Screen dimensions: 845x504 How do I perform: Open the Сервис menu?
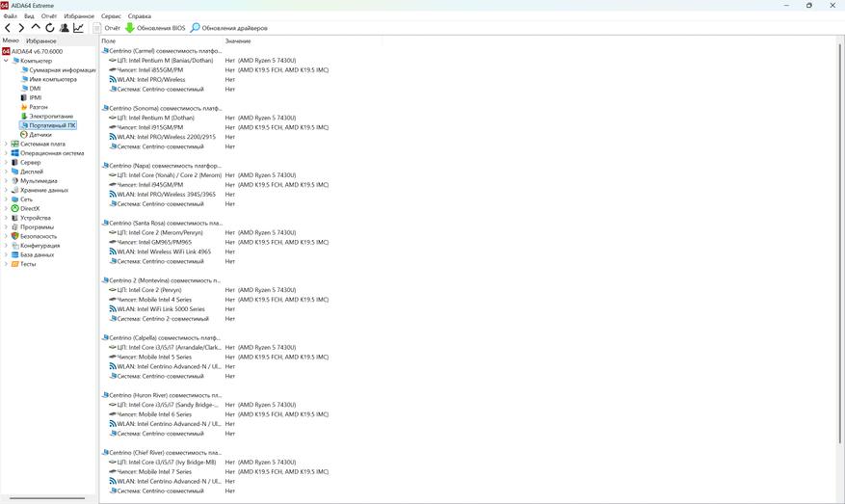tap(111, 16)
